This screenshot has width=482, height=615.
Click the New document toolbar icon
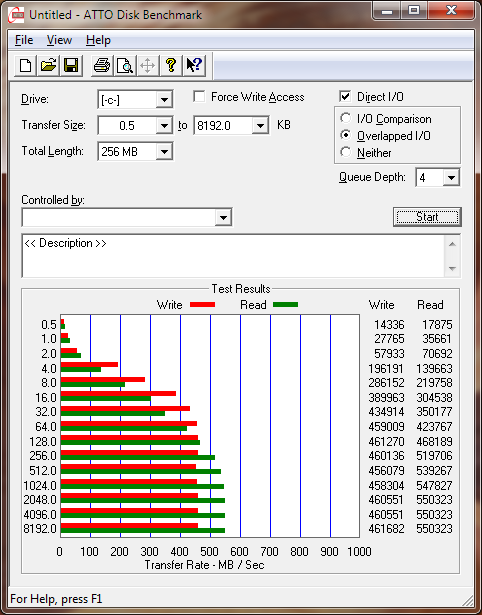pyautogui.click(x=25, y=65)
